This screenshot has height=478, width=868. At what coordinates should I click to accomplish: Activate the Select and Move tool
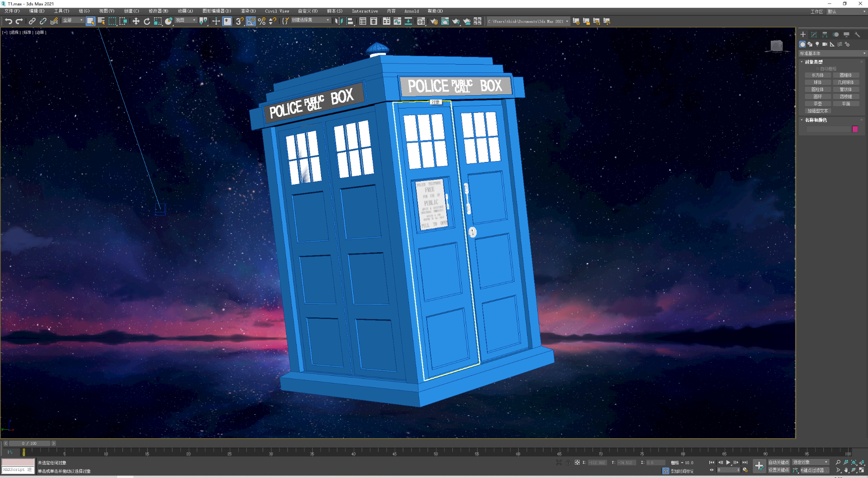point(136,21)
